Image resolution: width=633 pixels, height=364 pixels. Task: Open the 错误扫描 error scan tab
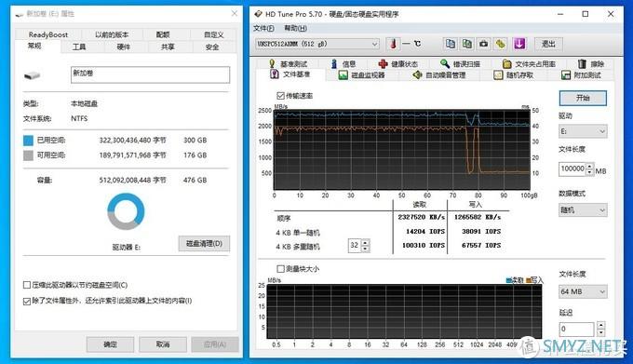click(460, 63)
